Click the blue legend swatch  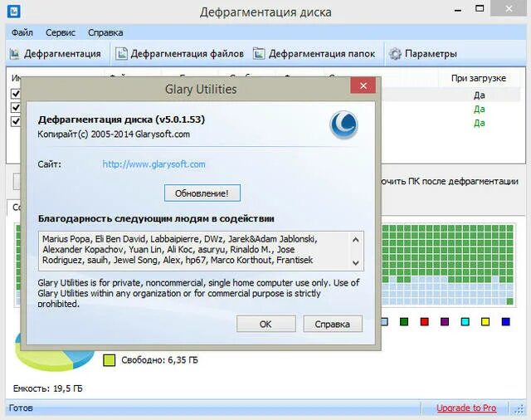(x=505, y=321)
